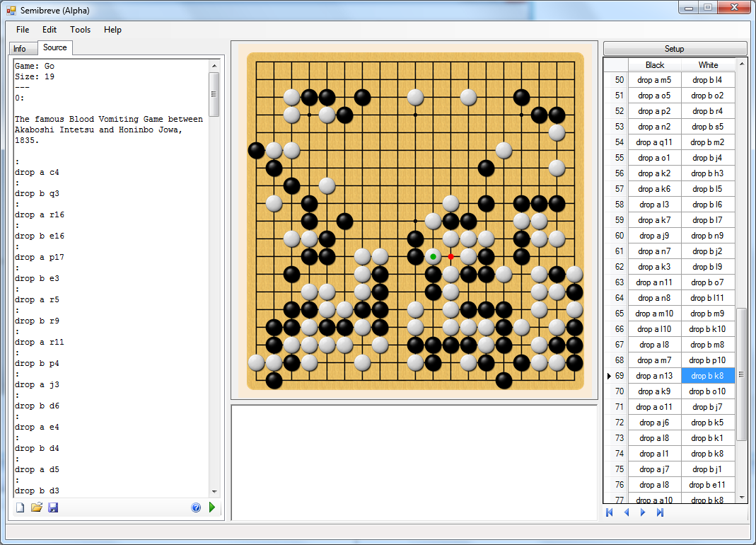Screen dimensions: 756x545
Task: Select cell 'drop a k2' in row 56
Action: coord(654,173)
